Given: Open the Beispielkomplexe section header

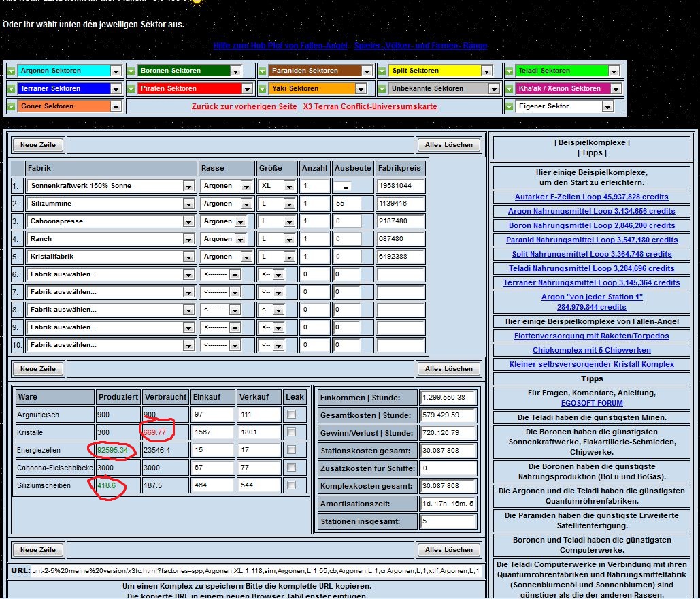Looking at the screenshot, I should tap(592, 143).
